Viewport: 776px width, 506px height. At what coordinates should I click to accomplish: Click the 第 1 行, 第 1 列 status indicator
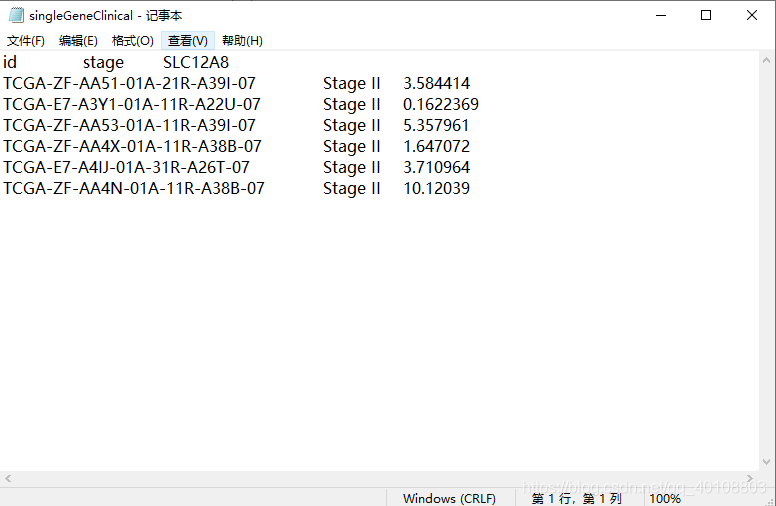coord(577,498)
